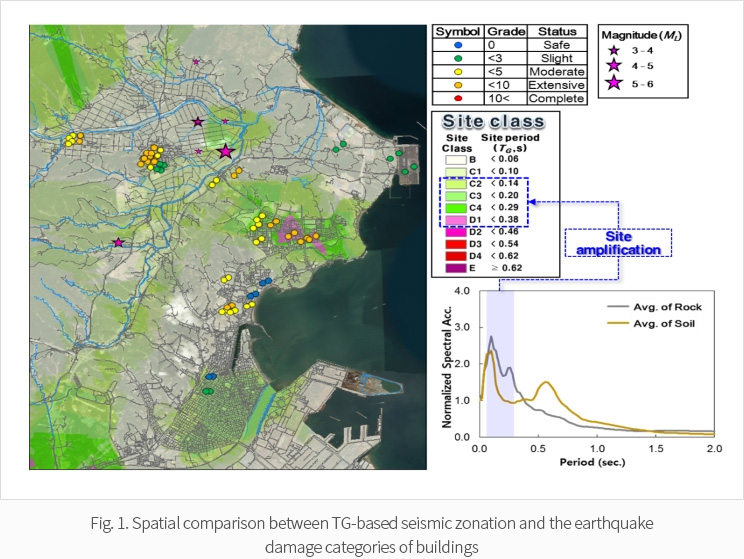Click the yellow Moderate damage symbol
The height and width of the screenshot is (559, 744).
click(x=457, y=72)
